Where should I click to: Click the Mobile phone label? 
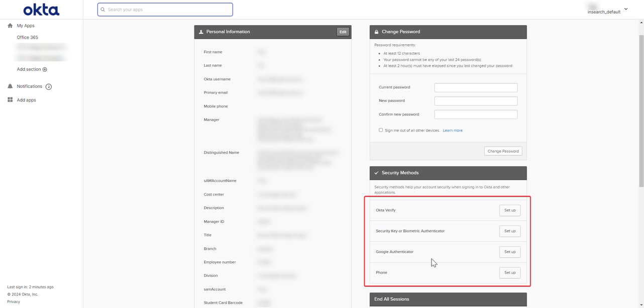216,107
